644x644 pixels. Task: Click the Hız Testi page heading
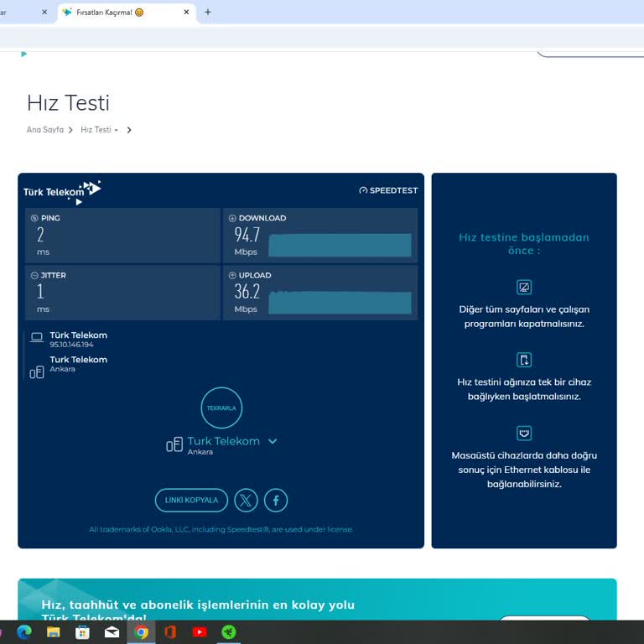pos(68,102)
